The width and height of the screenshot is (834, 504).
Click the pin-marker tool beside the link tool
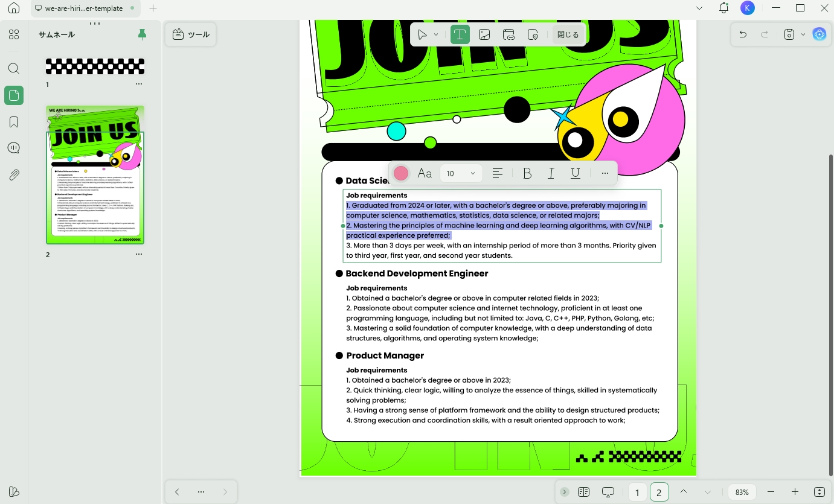click(533, 35)
